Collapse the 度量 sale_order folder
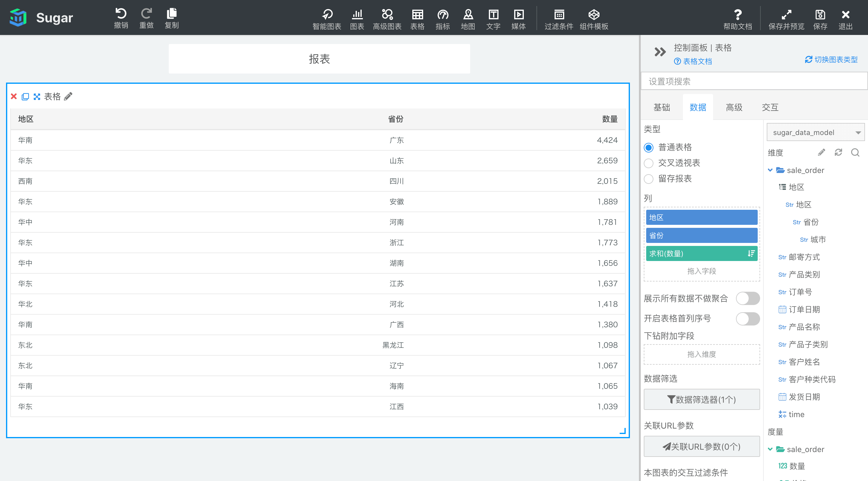 (x=770, y=449)
